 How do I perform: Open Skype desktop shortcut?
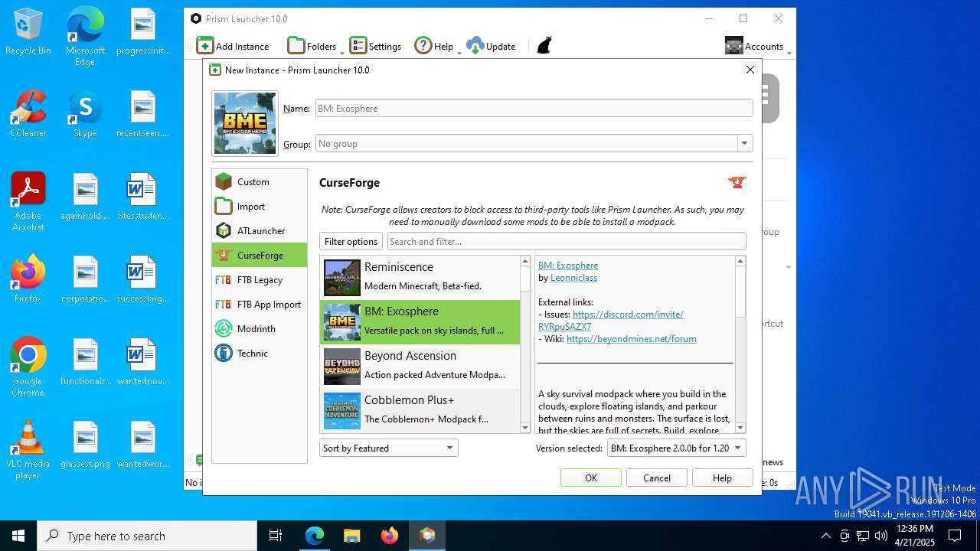tap(85, 115)
